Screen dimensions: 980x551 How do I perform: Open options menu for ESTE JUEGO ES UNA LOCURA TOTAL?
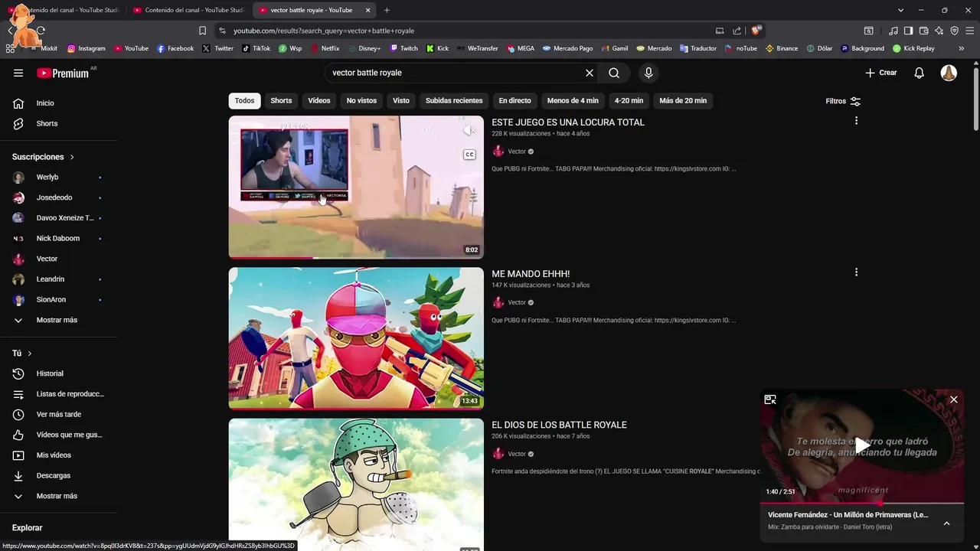pos(856,121)
